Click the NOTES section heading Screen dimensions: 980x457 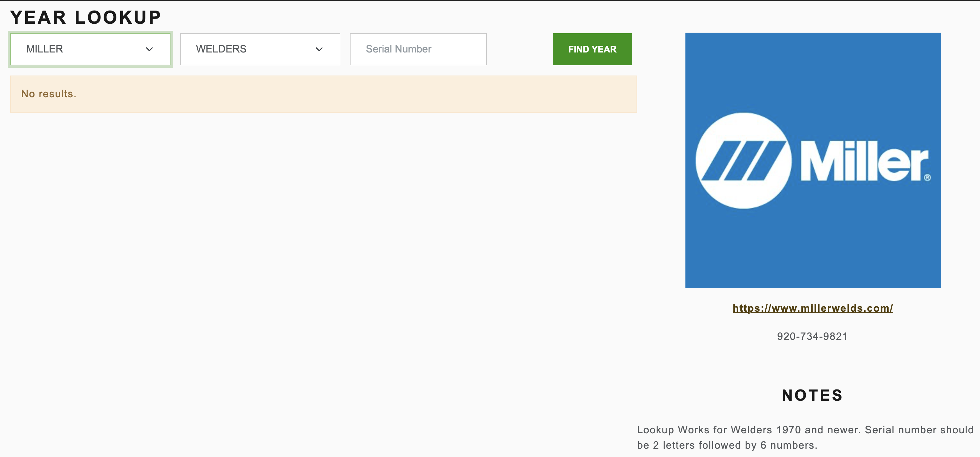(x=812, y=395)
